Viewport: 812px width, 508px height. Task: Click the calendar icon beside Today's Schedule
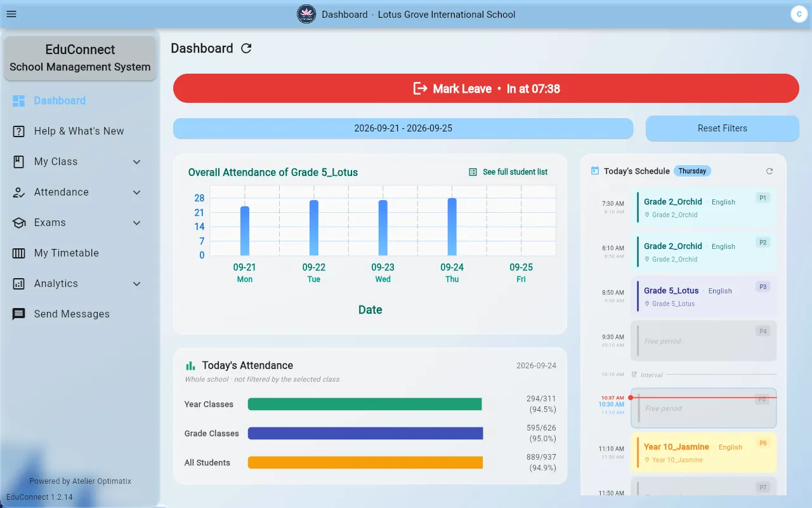(x=595, y=171)
